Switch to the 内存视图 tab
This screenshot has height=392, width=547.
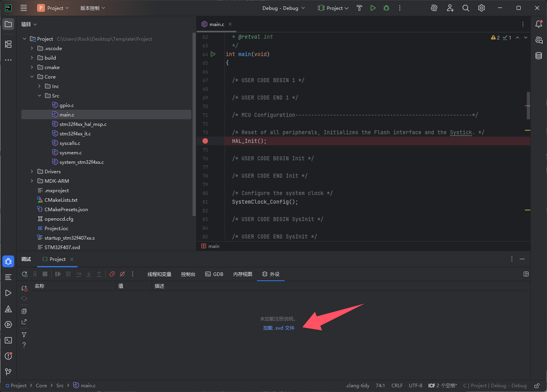coord(243,274)
